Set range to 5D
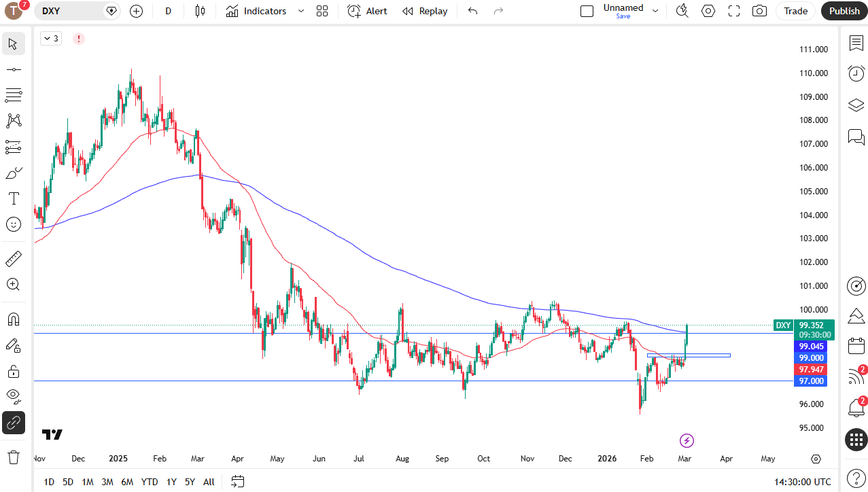The image size is (868, 492). [68, 482]
